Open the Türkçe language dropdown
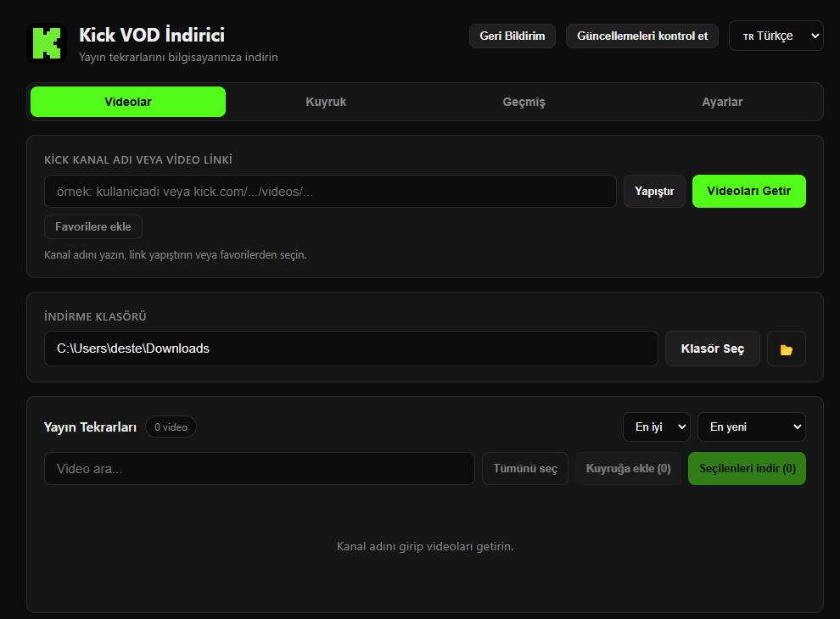840x619 pixels. click(x=776, y=36)
